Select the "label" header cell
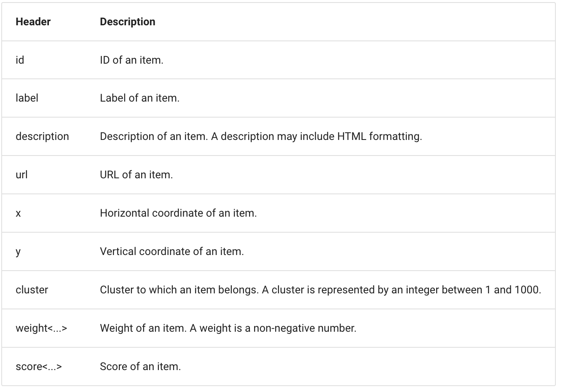Screen dimensions: 563x392 27,98
